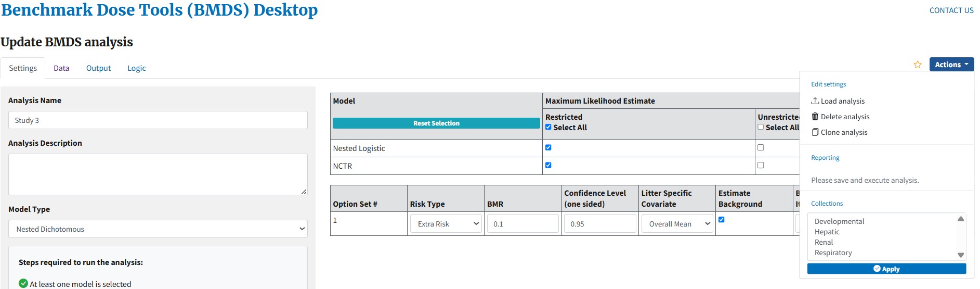Click the checkmark icon on the Apply button
Screen dimensions: 980x289
coord(877,269)
